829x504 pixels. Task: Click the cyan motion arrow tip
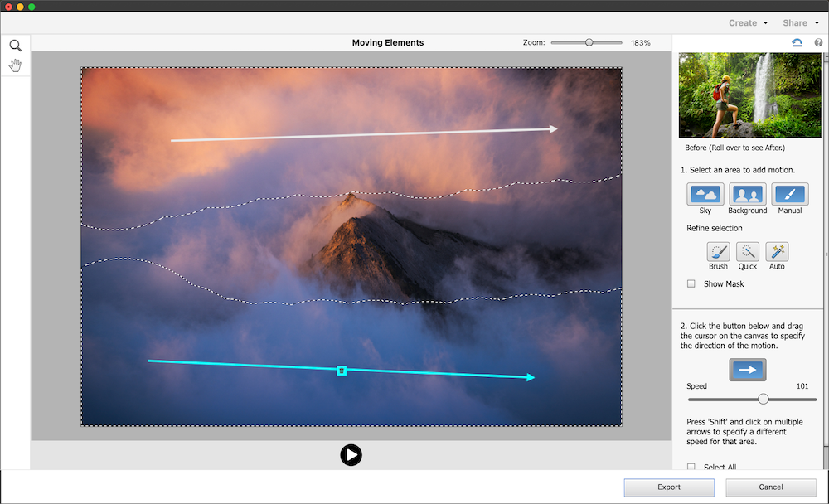coord(531,377)
